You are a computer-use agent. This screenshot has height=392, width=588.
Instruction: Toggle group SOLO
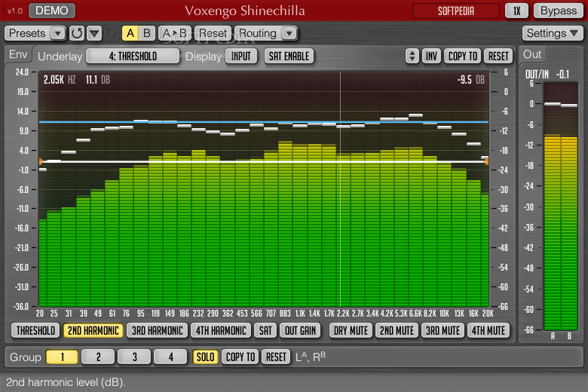206,357
